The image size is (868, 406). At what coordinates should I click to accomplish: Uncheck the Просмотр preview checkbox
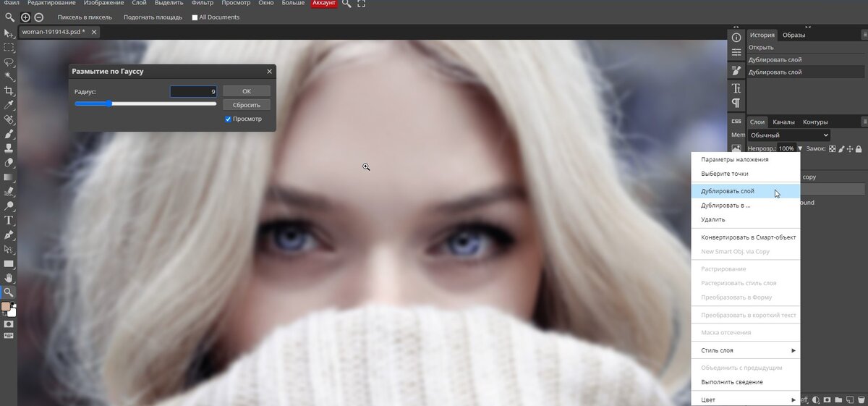pos(229,119)
